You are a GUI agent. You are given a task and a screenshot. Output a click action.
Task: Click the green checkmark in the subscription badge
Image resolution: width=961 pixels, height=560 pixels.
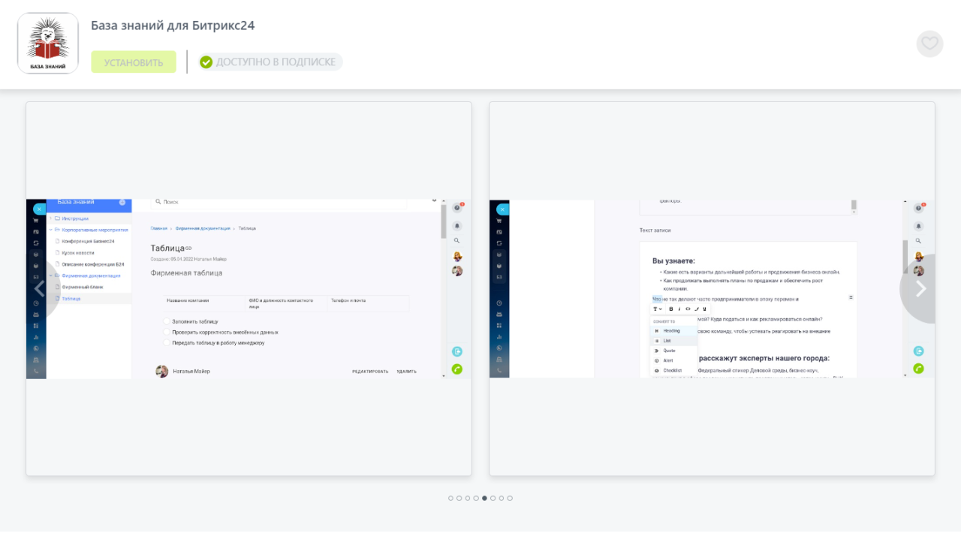(x=206, y=62)
